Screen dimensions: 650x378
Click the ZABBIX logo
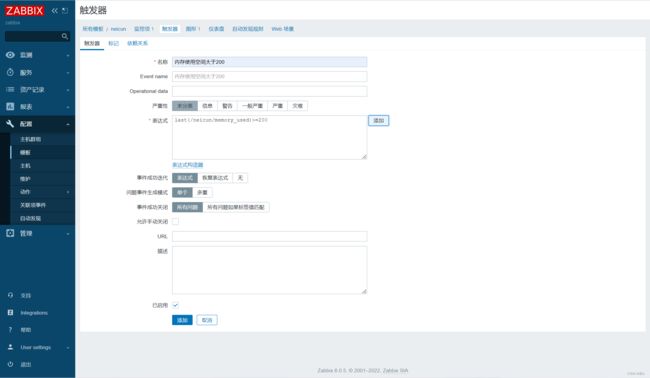24,11
